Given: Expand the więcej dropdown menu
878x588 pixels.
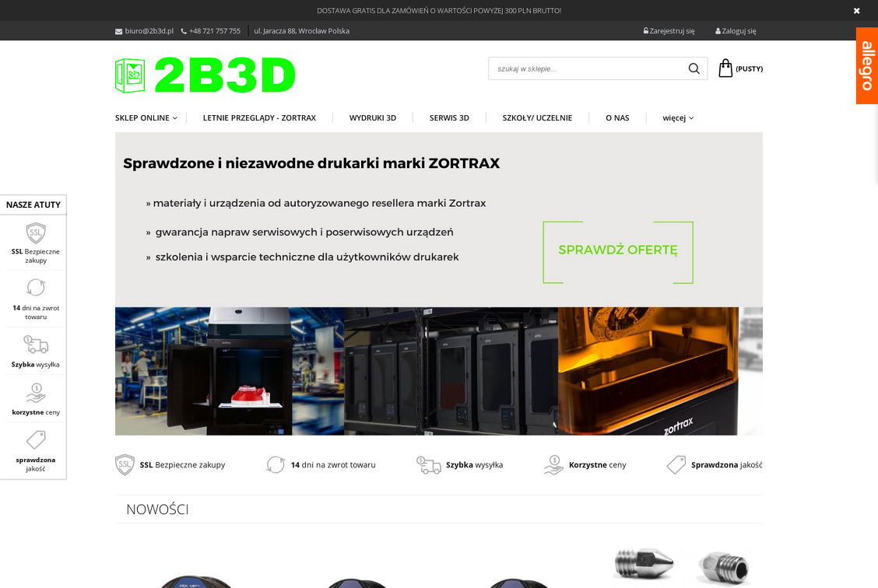Looking at the screenshot, I should pyautogui.click(x=678, y=117).
